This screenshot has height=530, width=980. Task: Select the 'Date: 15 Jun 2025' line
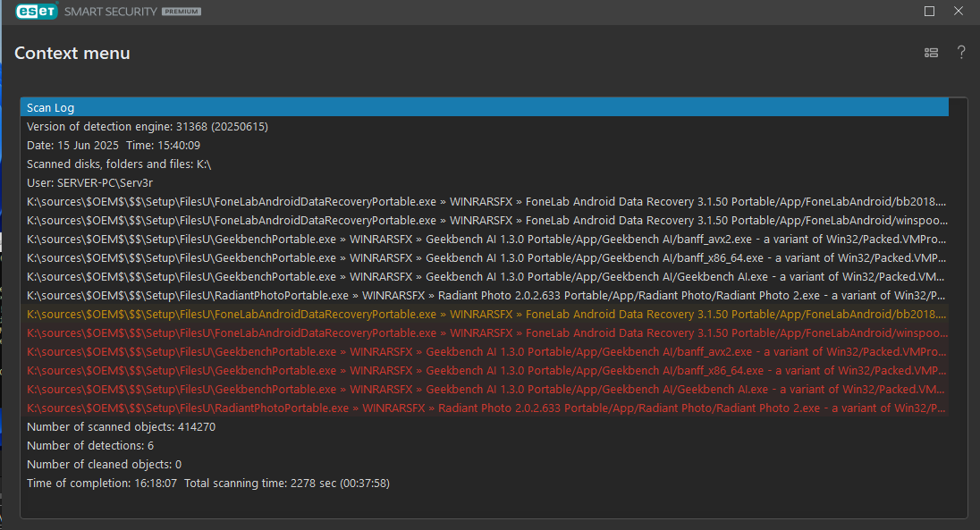click(x=485, y=145)
